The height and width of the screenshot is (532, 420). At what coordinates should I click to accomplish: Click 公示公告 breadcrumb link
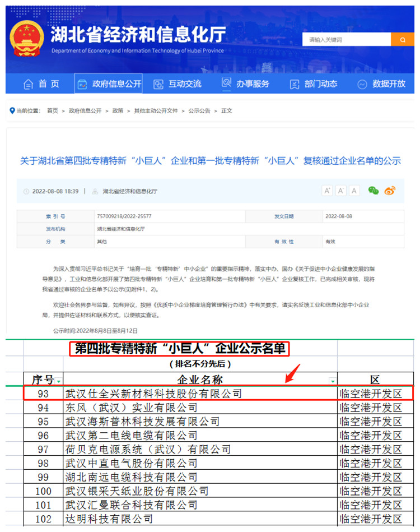coord(199,111)
